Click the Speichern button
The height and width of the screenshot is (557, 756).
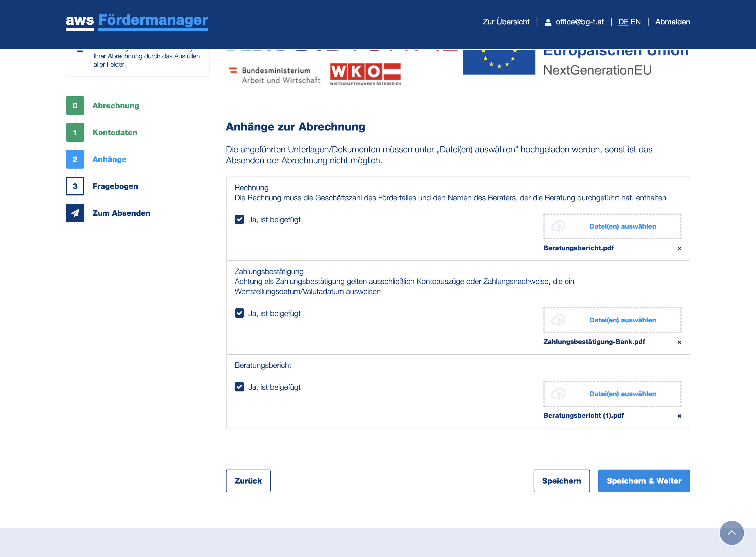pyautogui.click(x=562, y=481)
